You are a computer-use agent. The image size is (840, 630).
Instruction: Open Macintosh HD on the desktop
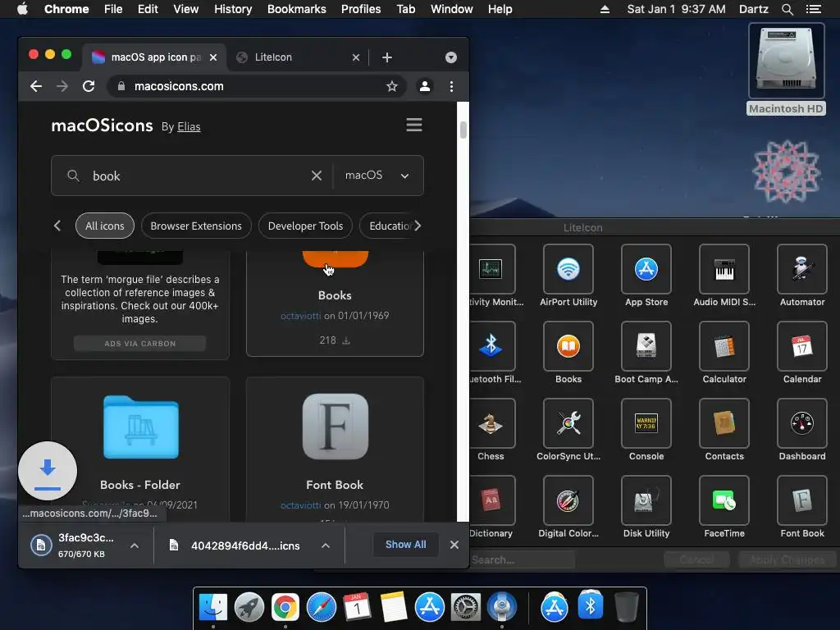pyautogui.click(x=787, y=69)
